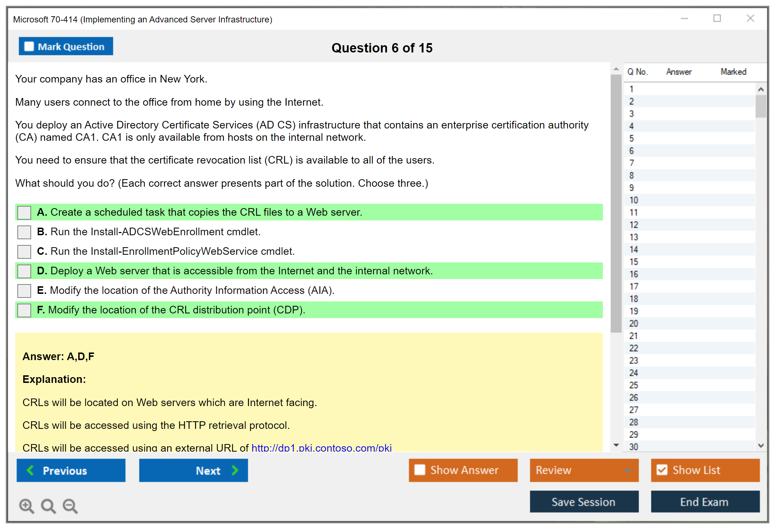
Task: Select checkbox for option F
Action: [24, 310]
